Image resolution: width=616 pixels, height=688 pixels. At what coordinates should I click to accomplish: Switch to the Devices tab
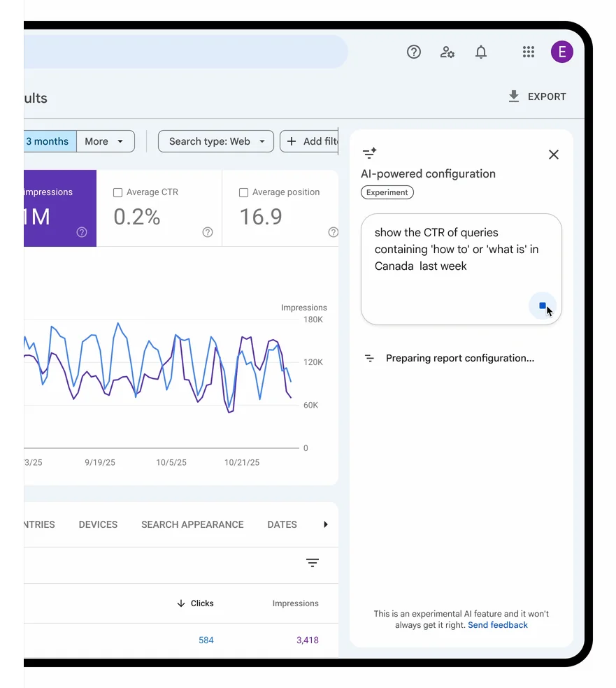98,524
